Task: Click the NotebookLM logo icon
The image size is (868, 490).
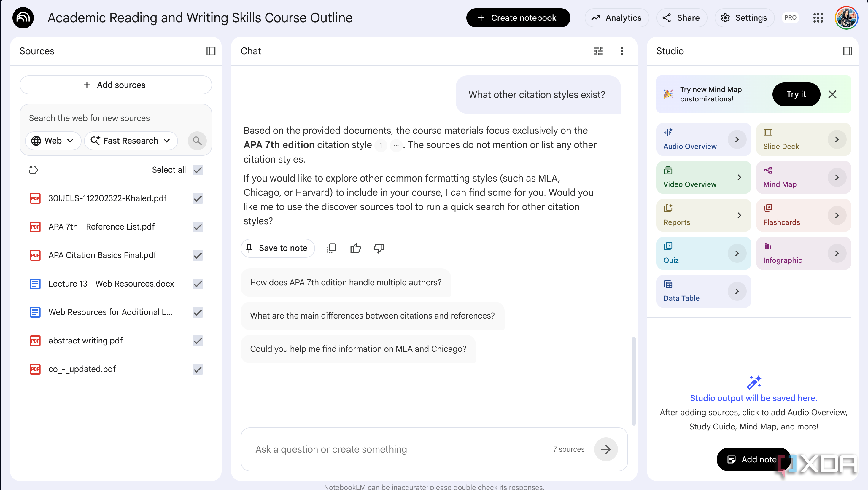Action: 23,18
